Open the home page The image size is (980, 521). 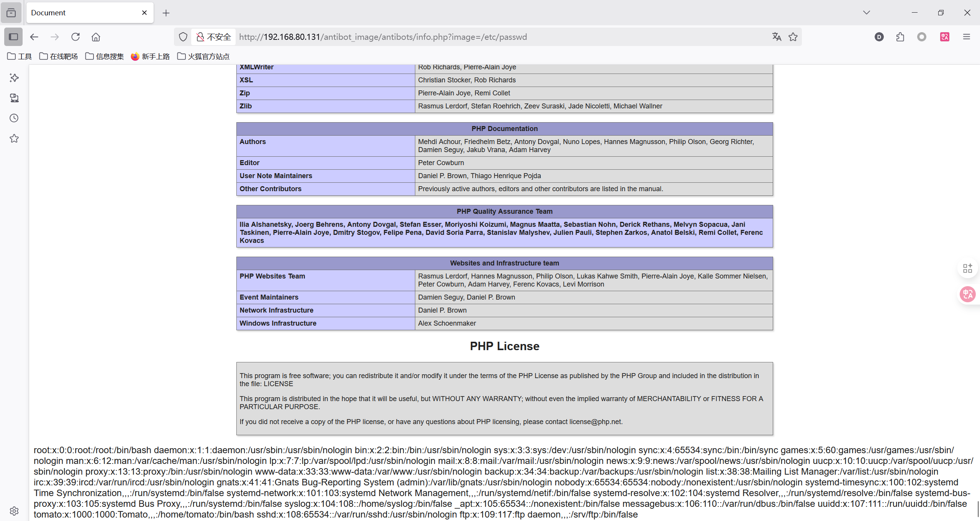click(x=96, y=37)
